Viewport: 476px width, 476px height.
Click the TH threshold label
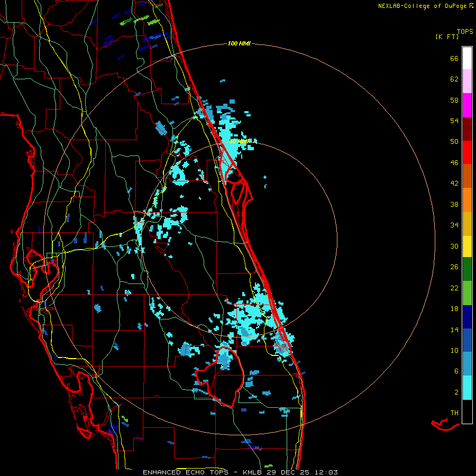pyautogui.click(x=454, y=413)
